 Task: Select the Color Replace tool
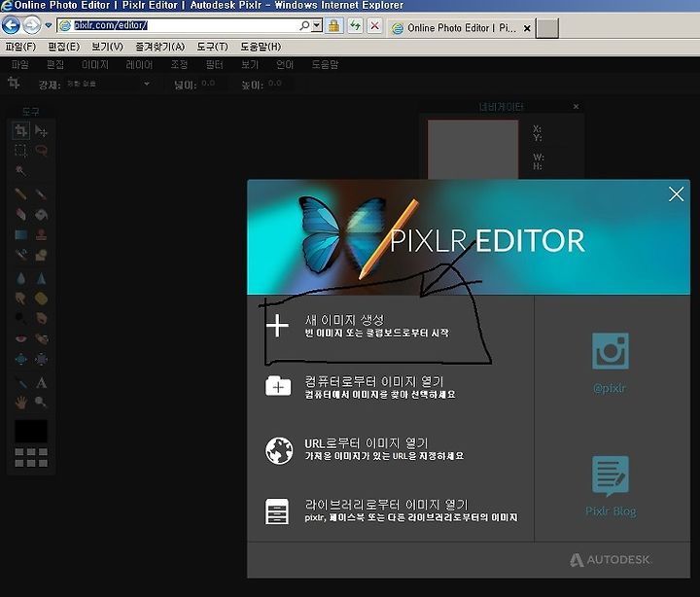coord(20,255)
